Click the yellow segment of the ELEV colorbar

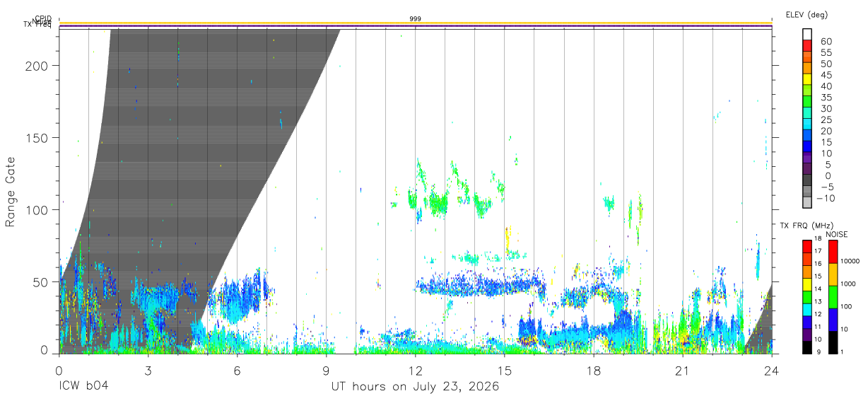(x=807, y=81)
